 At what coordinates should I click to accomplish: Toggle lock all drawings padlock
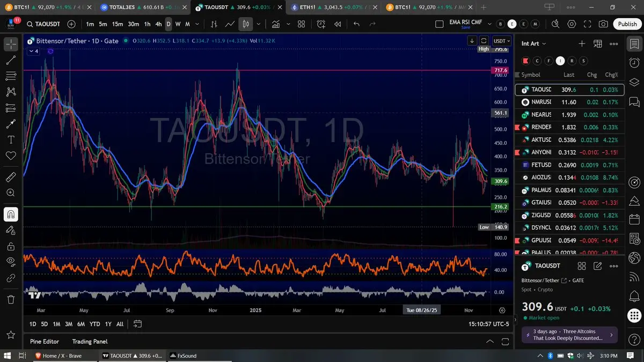coord(11,246)
